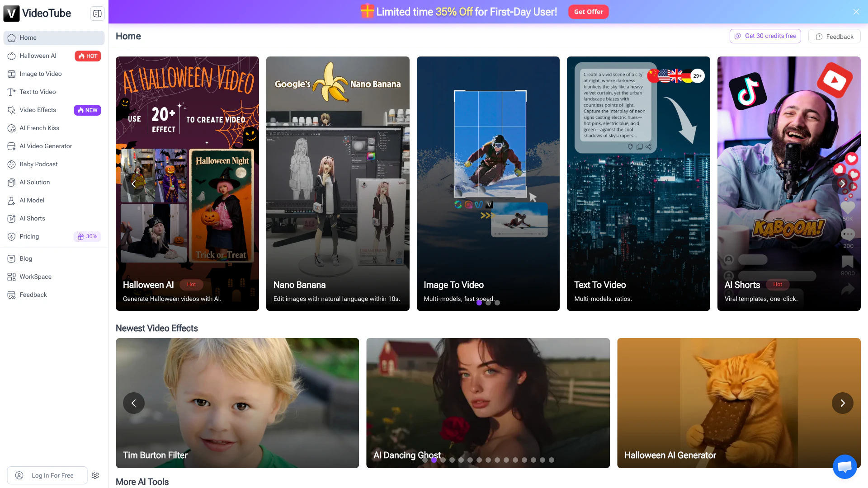Click the Get Offer button
The image size is (868, 488).
click(x=588, y=12)
